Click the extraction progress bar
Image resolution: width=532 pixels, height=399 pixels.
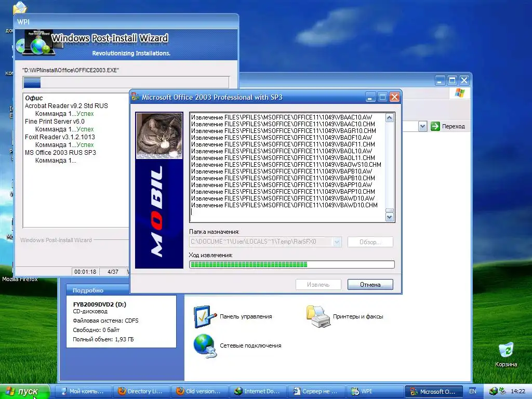pos(292,264)
